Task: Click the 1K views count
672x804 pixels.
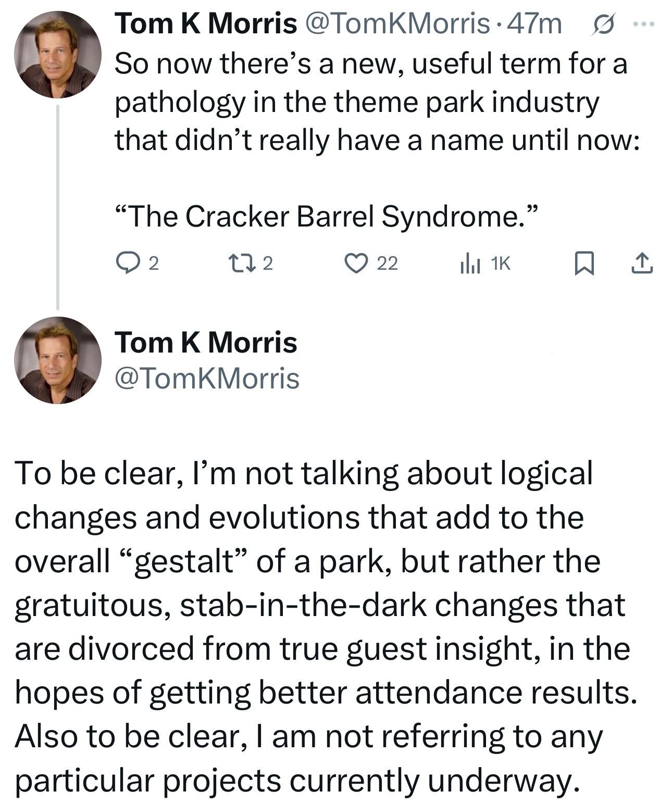Action: point(501,264)
